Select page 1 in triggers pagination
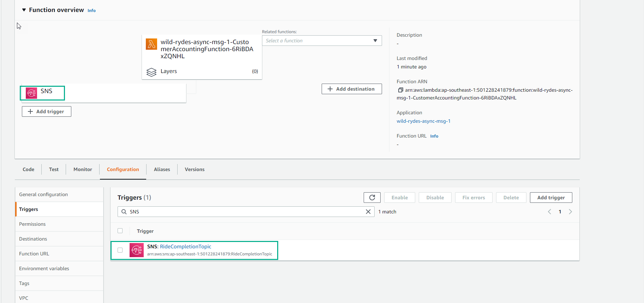 click(x=560, y=212)
